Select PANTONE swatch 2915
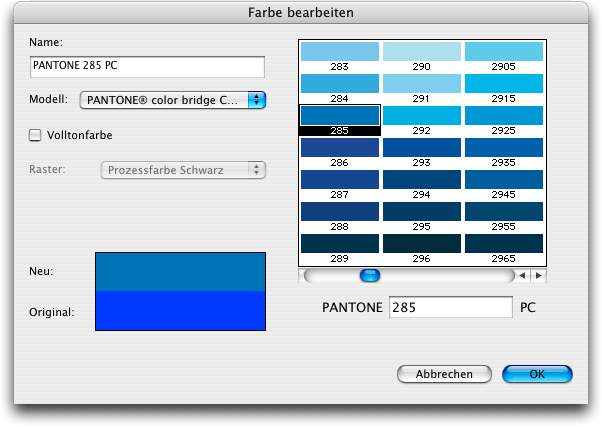 point(504,83)
